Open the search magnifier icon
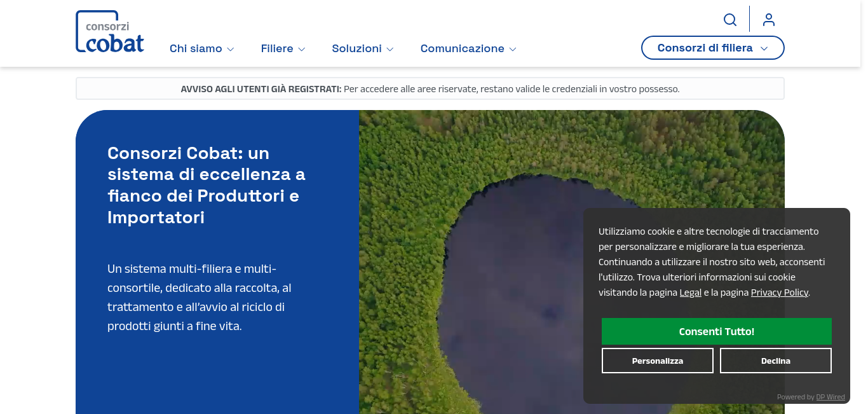 (730, 20)
